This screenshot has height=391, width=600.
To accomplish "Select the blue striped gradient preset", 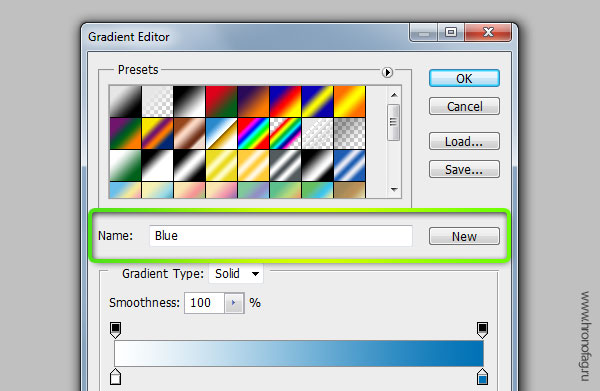I will [349, 165].
